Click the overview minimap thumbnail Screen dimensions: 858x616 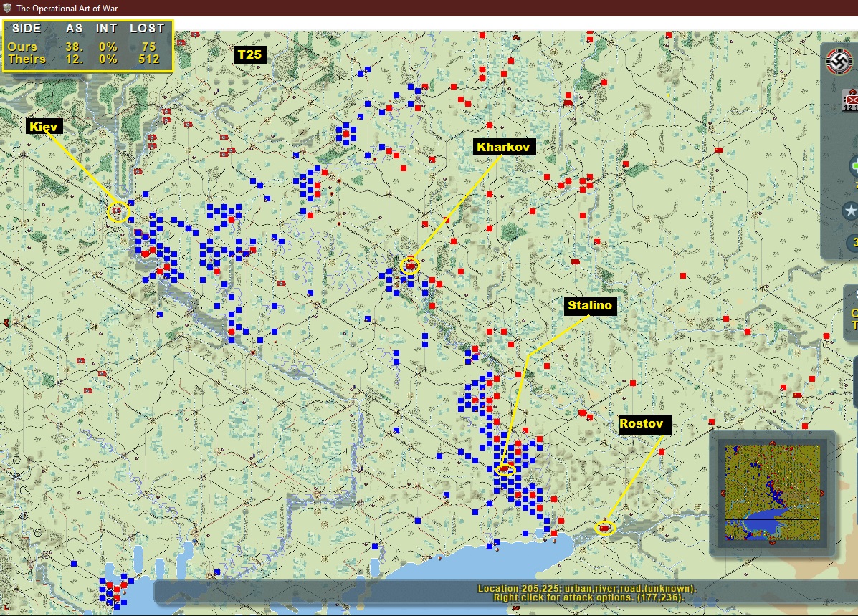[x=772, y=493]
